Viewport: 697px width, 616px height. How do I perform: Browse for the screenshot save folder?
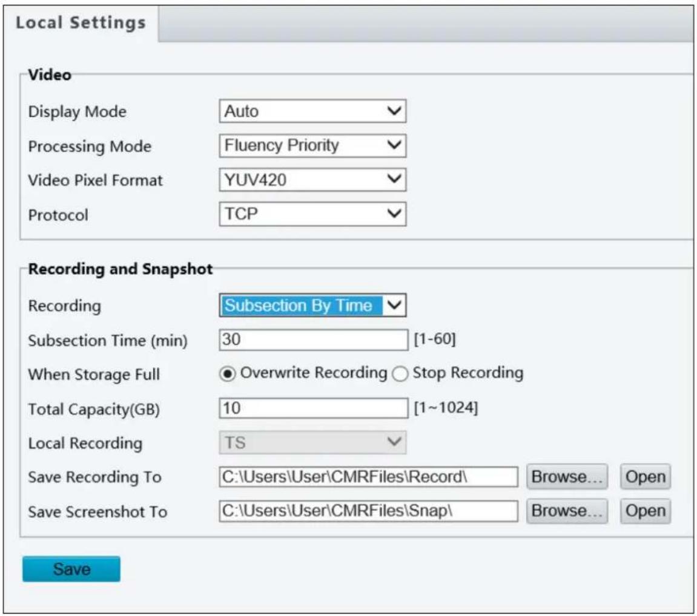tap(567, 511)
